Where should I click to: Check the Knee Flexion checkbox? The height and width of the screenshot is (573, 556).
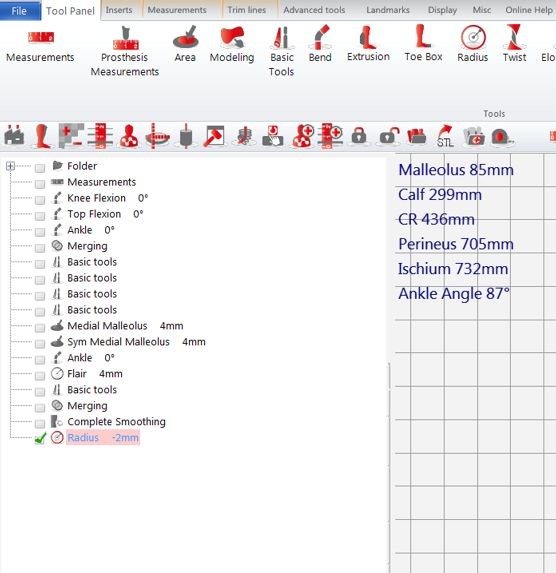tap(40, 200)
